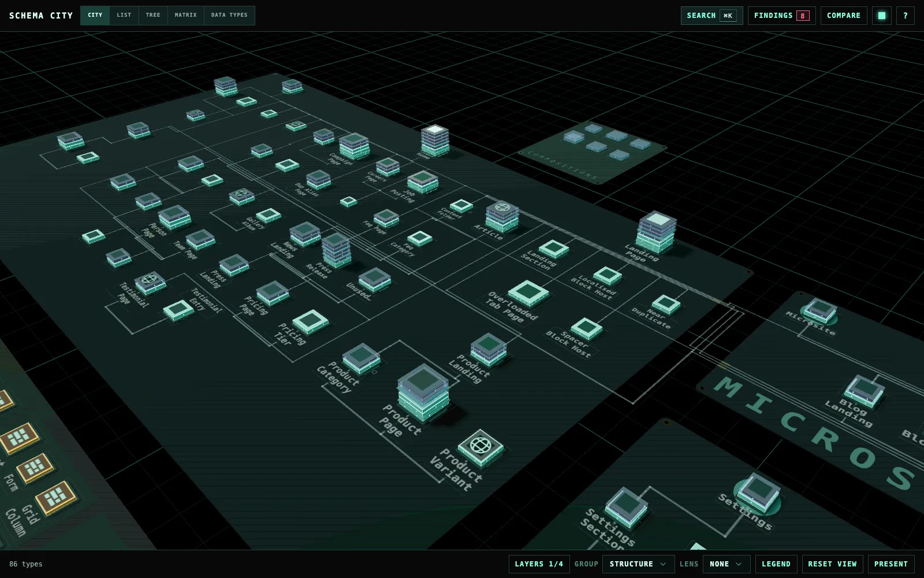The height and width of the screenshot is (578, 924).
Task: Switch to the Matrix view tab
Action: [186, 15]
